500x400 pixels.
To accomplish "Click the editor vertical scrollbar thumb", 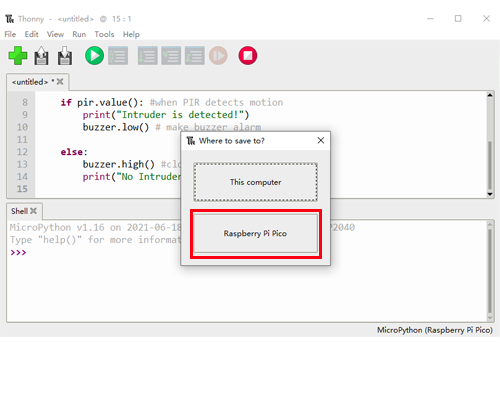I will (490, 165).
